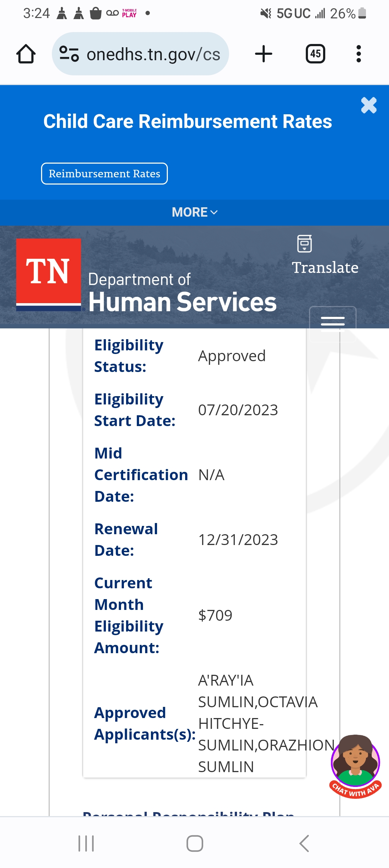Tap the browser home icon
This screenshot has height=868, width=389.
point(26,54)
